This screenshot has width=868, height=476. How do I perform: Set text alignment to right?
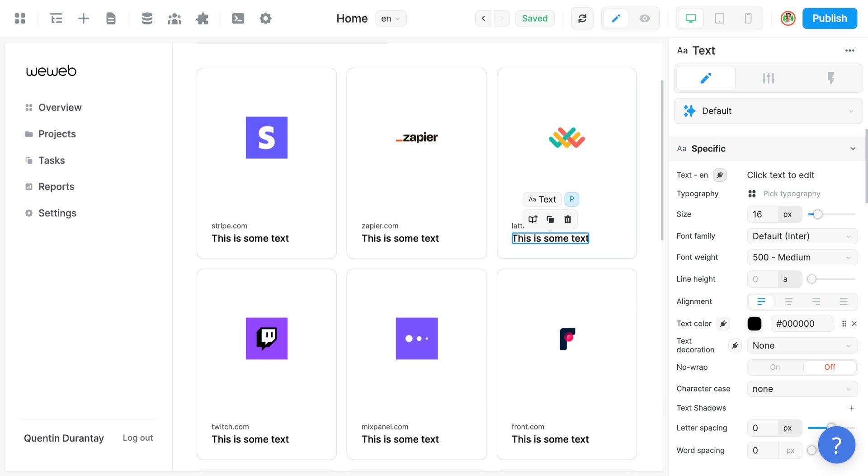click(816, 302)
